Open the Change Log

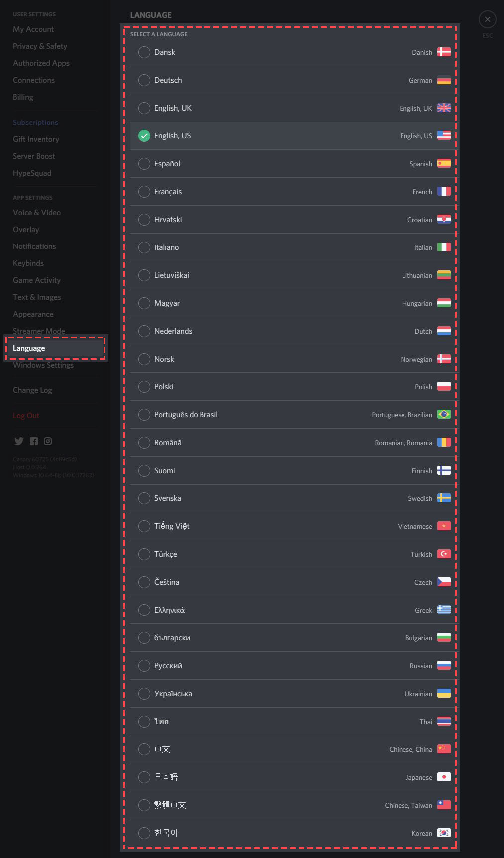[x=32, y=390]
